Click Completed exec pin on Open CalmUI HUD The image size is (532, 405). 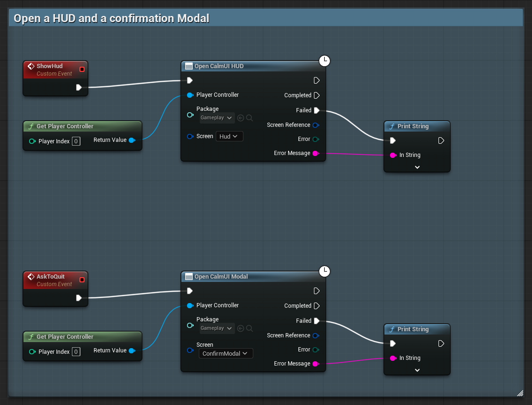click(x=317, y=95)
